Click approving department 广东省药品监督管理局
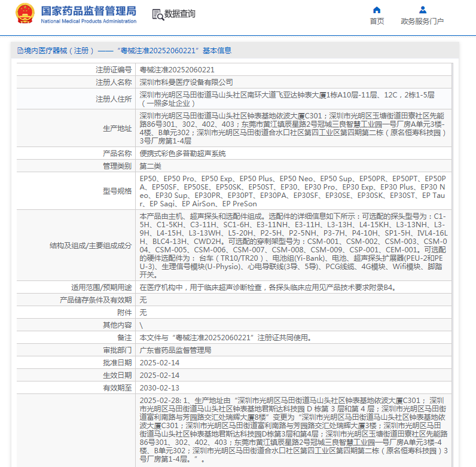The height and width of the screenshot is (467, 476). (x=175, y=350)
